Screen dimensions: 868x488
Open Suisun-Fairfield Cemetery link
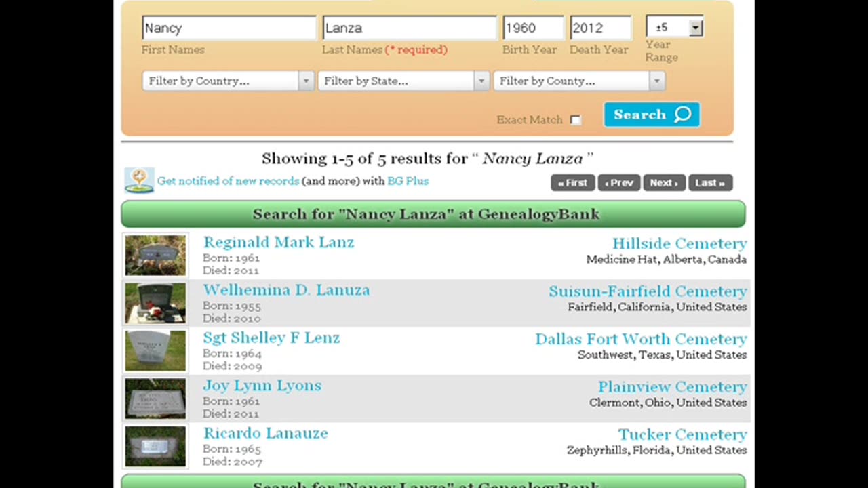click(648, 291)
